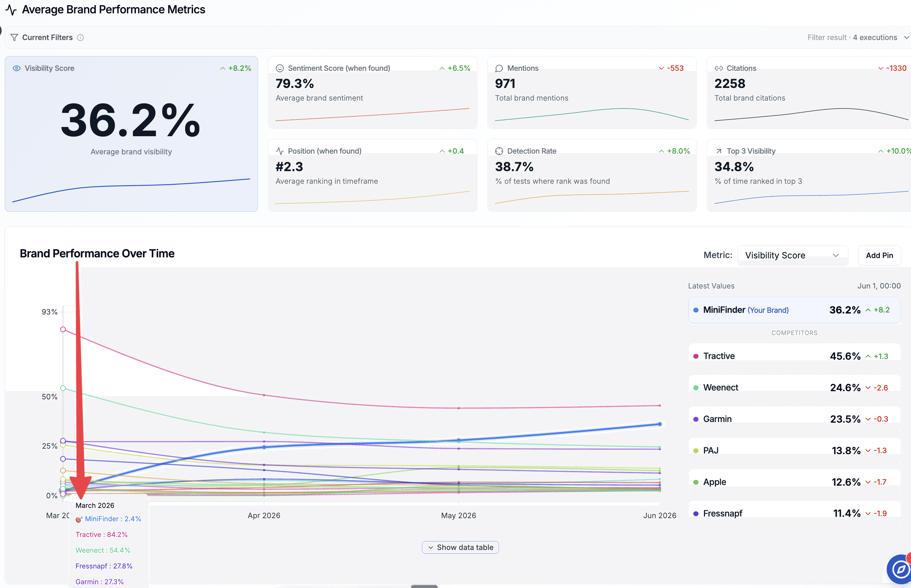
Task: Toggle PAJ competitor legend row
Action: tap(794, 450)
